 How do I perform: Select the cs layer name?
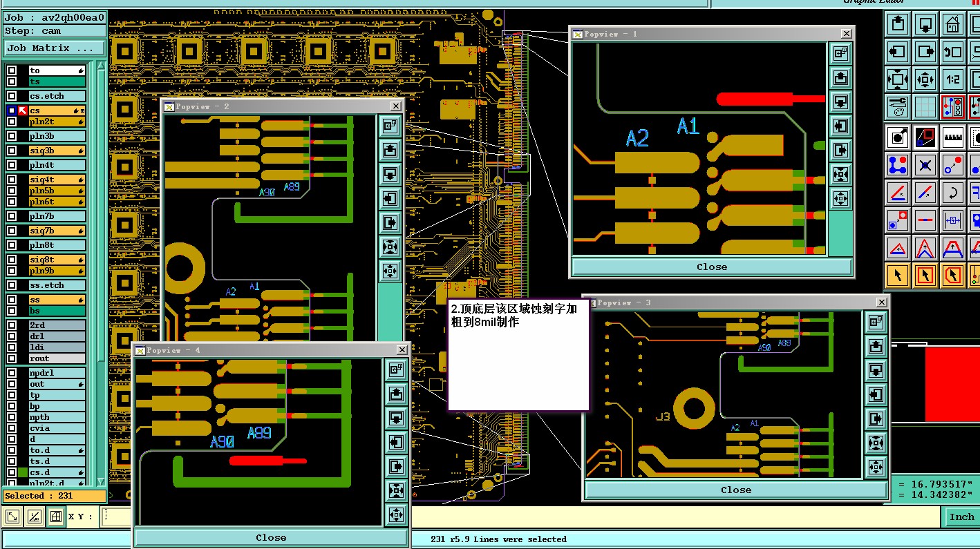pos(57,110)
